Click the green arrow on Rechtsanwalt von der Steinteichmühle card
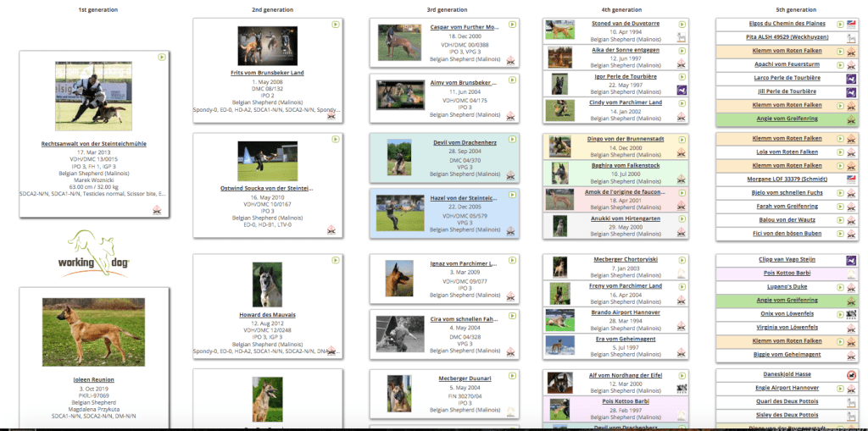Image resolution: width=868 pixels, height=431 pixels. pyautogui.click(x=161, y=57)
